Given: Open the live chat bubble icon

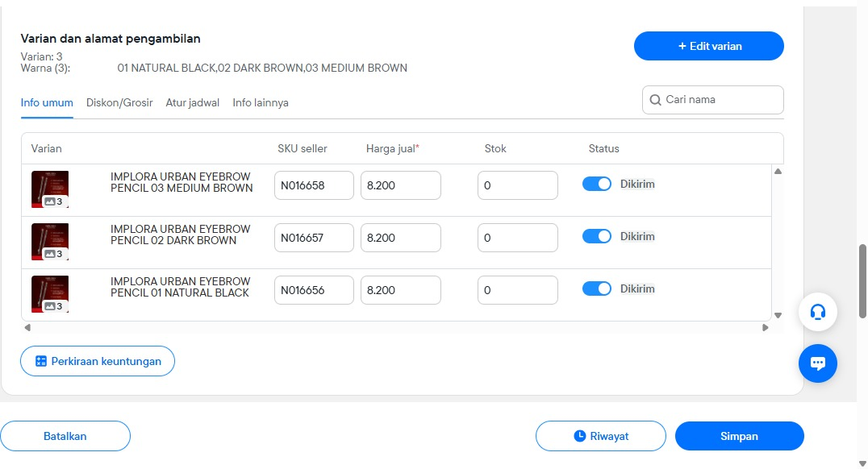Looking at the screenshot, I should click(x=818, y=363).
